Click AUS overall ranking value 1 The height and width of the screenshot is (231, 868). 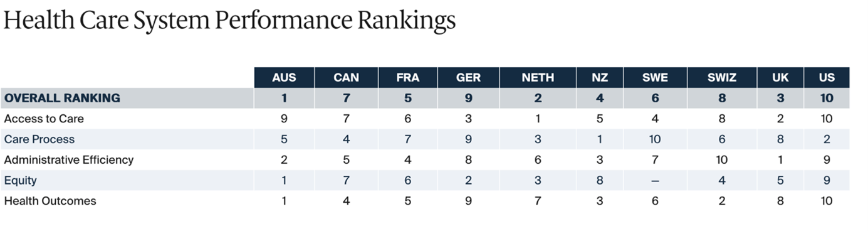285,98
